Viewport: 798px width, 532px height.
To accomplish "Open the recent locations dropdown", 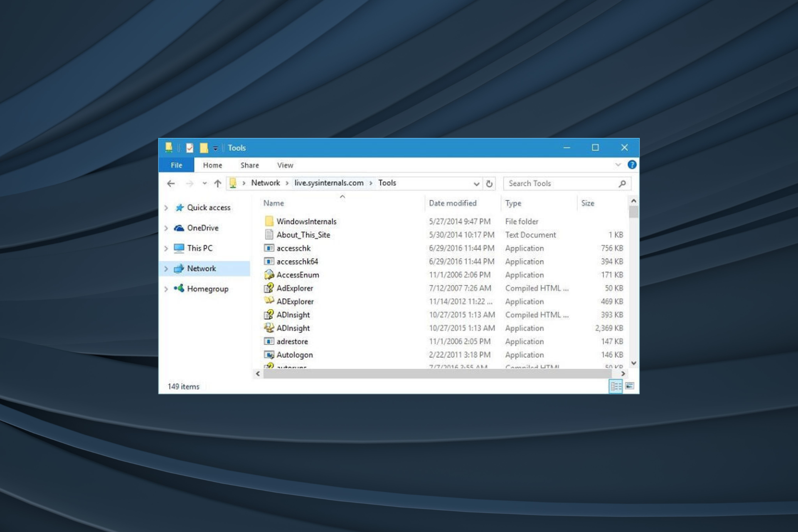I will (204, 183).
